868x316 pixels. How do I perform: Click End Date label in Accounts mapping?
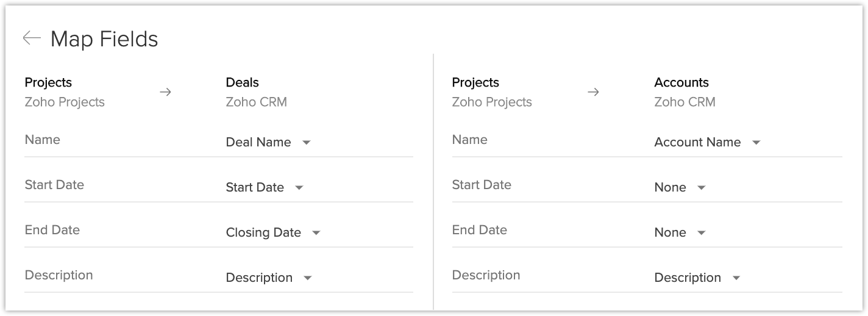click(x=479, y=230)
